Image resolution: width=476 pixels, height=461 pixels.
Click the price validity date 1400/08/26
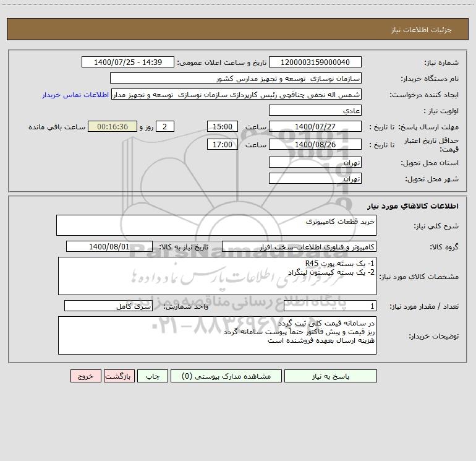(315, 145)
